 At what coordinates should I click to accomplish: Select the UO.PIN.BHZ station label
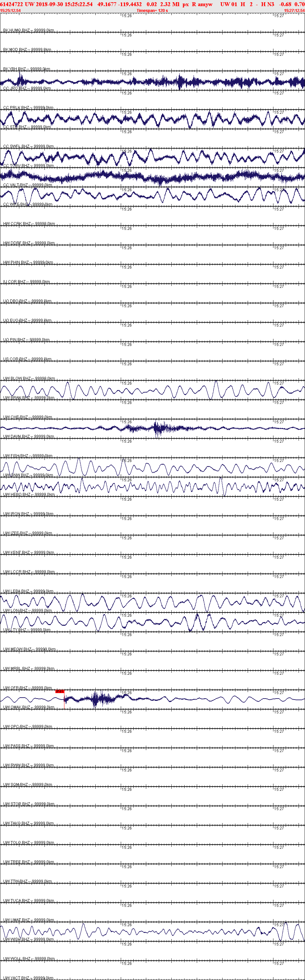[27, 340]
